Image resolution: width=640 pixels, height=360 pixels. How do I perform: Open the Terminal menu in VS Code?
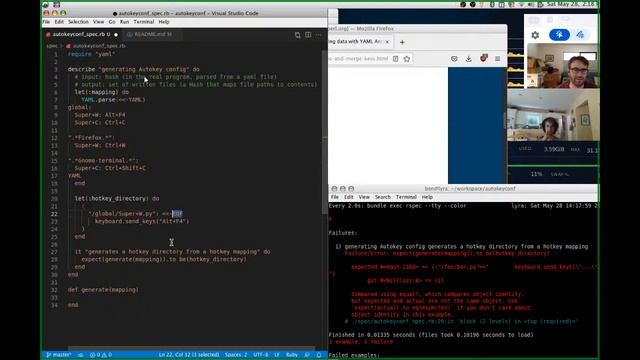point(144,22)
